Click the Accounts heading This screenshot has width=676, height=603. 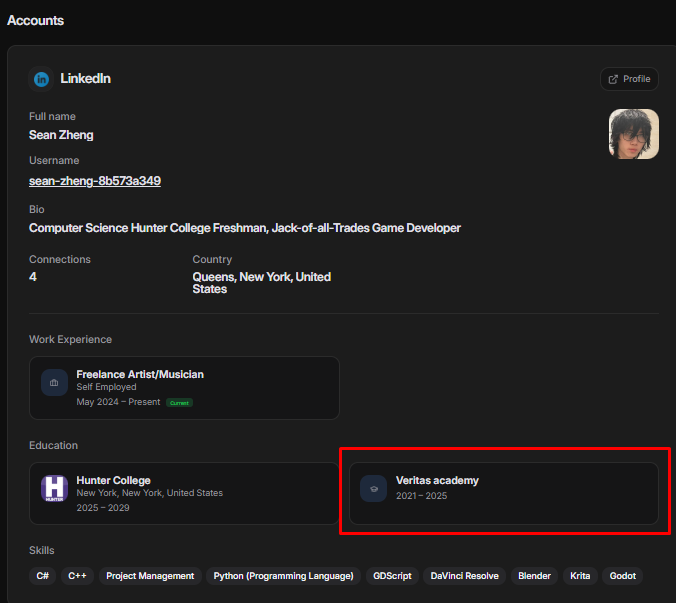point(35,20)
